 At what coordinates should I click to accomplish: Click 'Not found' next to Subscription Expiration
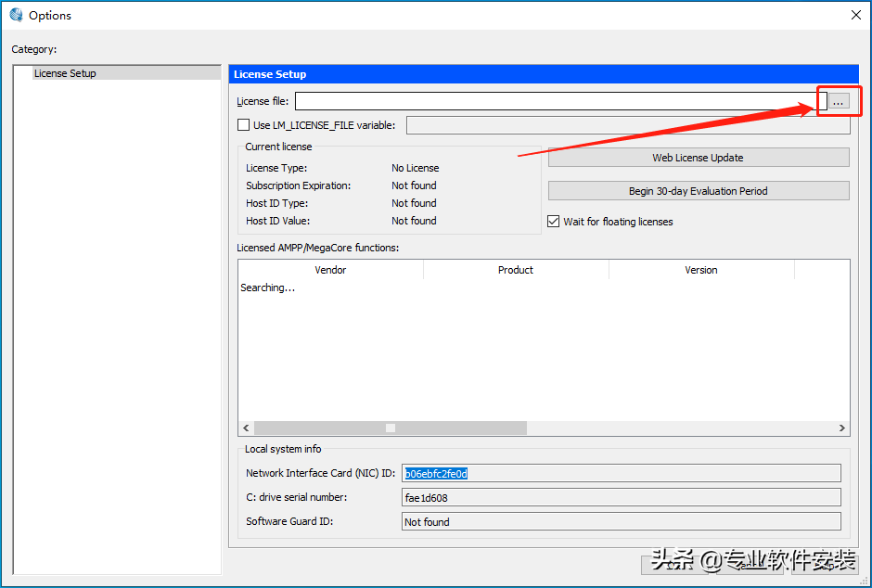(414, 185)
